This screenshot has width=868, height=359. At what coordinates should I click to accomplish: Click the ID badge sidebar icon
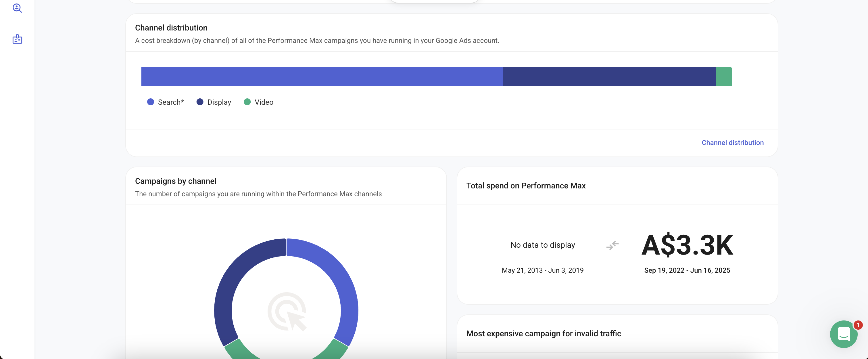(x=17, y=39)
